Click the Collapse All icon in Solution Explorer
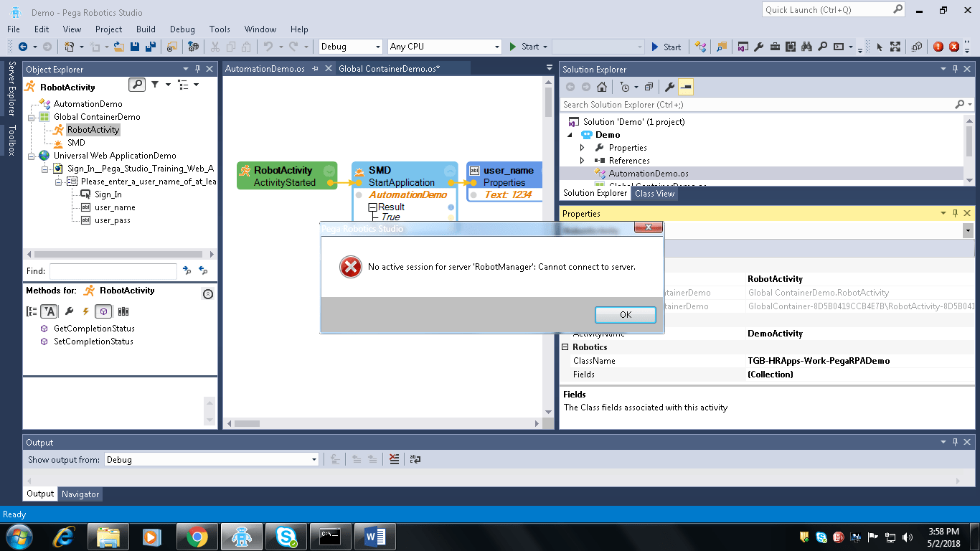 coord(649,87)
